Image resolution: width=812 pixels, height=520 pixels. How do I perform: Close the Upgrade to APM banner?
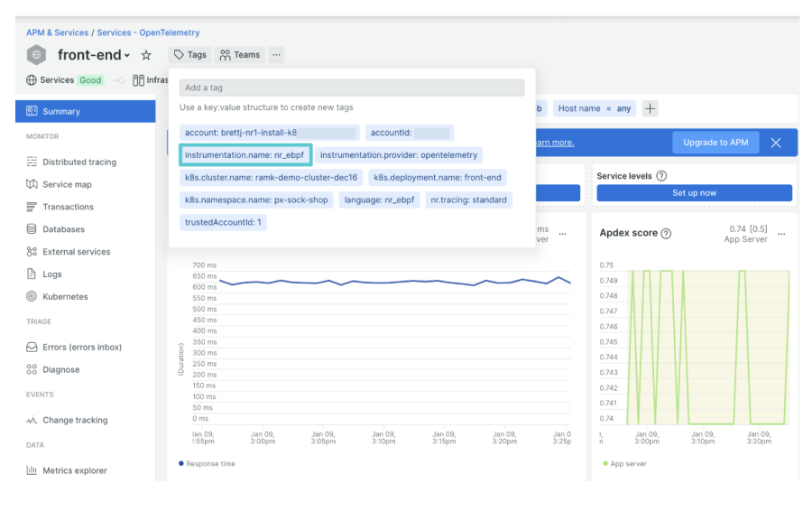(x=776, y=143)
